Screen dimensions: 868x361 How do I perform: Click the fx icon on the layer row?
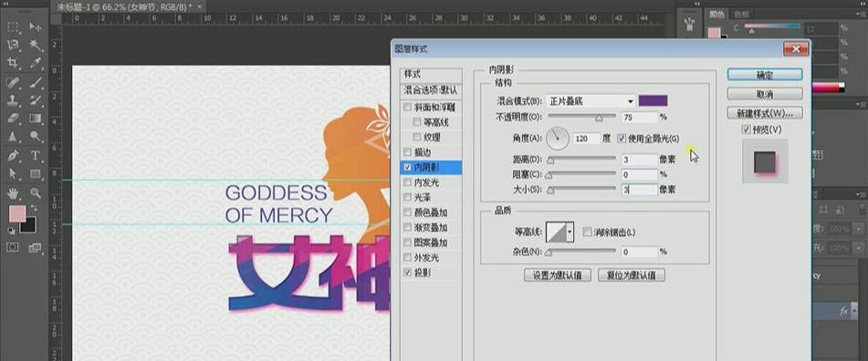point(843,311)
